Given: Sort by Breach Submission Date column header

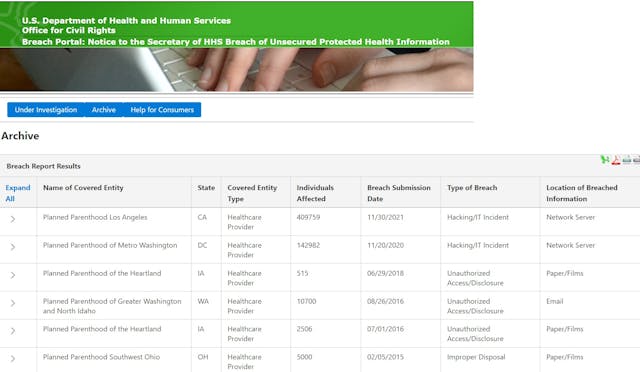Looking at the screenshot, I should pyautogui.click(x=399, y=193).
